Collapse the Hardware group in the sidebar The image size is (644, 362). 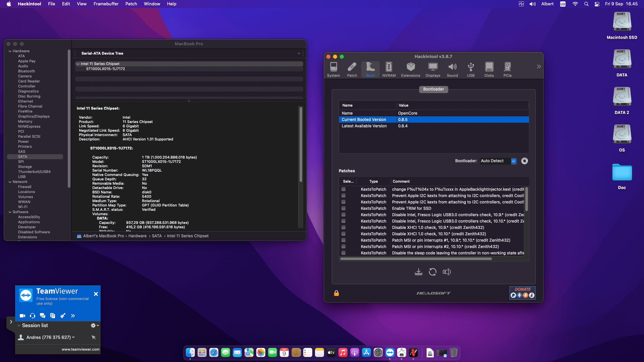10,51
